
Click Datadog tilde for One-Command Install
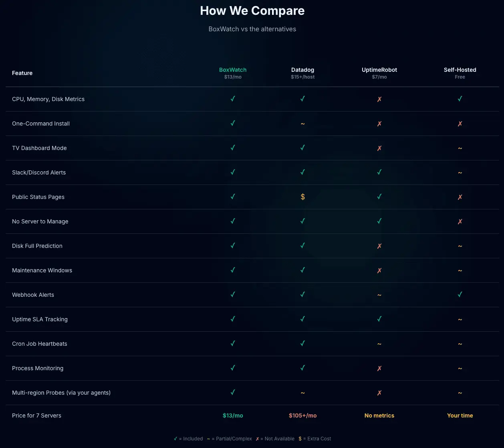(x=302, y=124)
